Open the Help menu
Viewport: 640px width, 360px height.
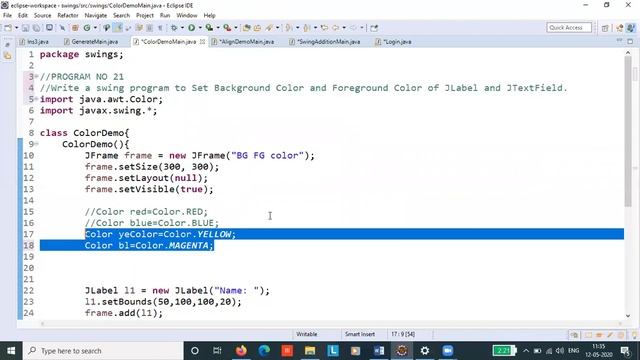(209, 15)
